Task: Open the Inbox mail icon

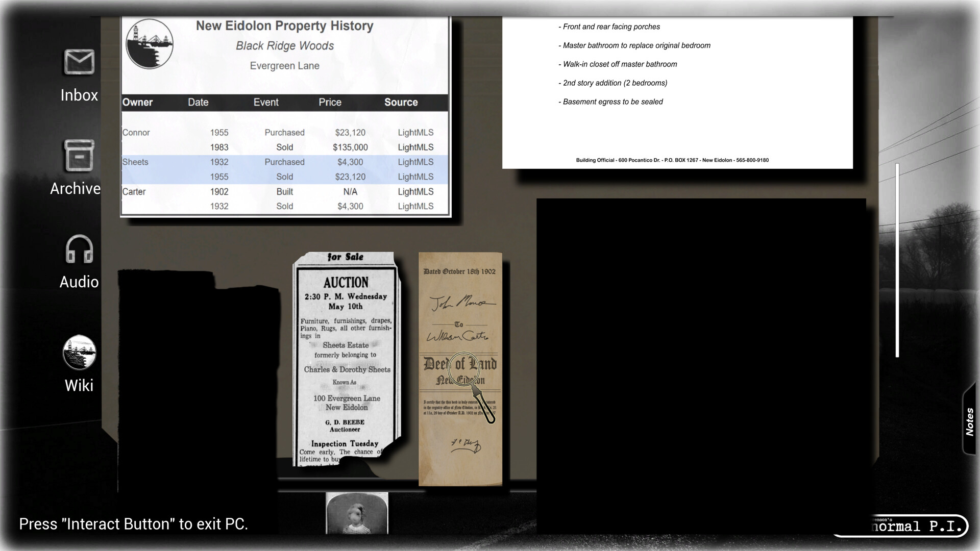Action: coord(79,62)
